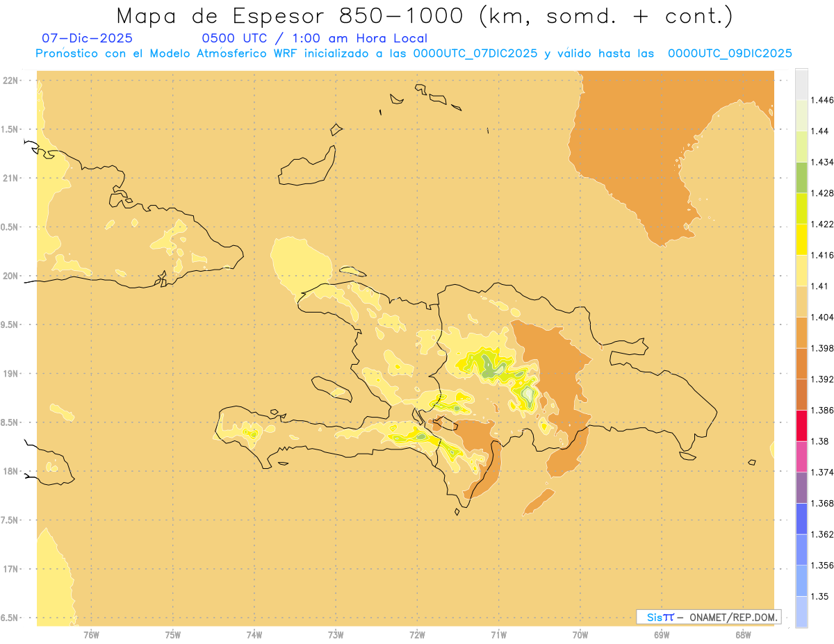834x644 pixels.
Task: Click the legend value 1.404
Action: tap(821, 317)
